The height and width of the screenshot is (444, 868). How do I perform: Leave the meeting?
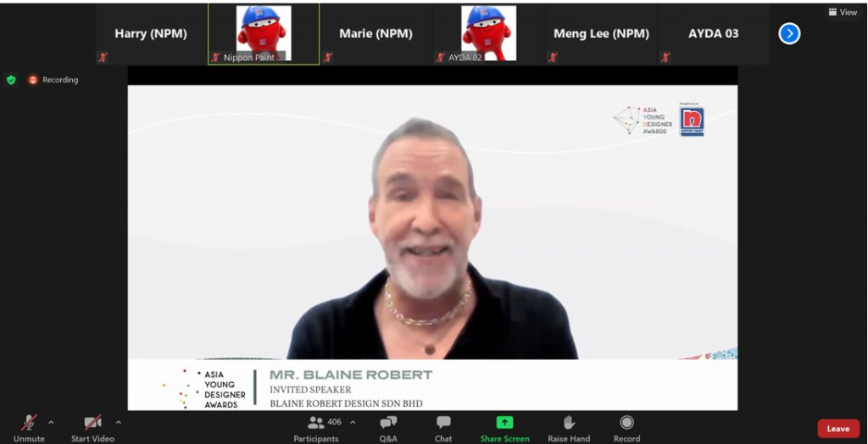[x=837, y=429]
